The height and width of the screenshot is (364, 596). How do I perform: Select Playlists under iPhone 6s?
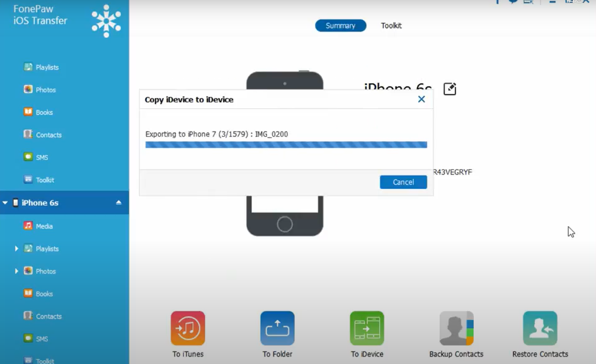[42, 249]
